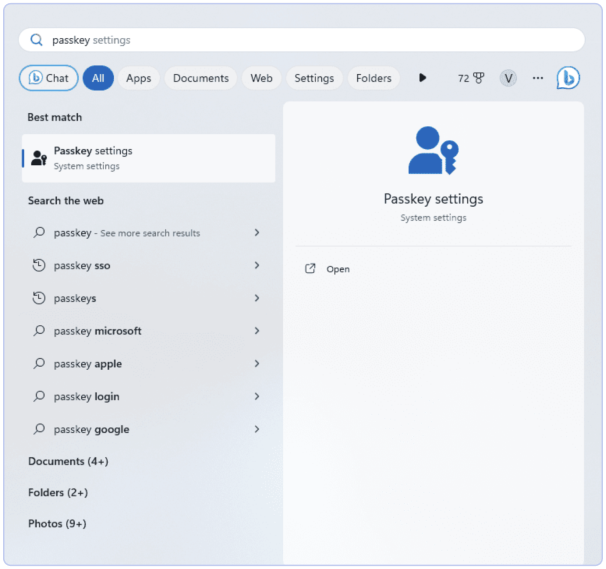The width and height of the screenshot is (606, 569).
Task: Click the rewards trophy icon showing 72
Action: pyautogui.click(x=478, y=78)
